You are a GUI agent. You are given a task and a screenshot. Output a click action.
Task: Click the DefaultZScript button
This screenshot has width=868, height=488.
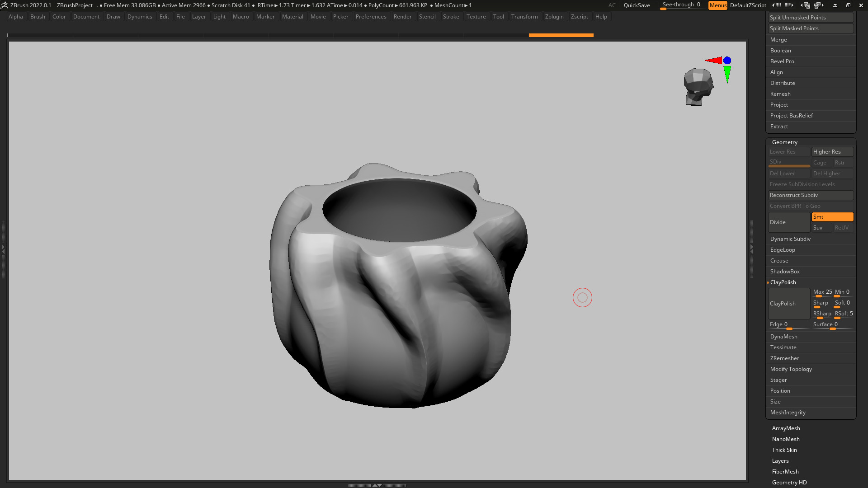click(748, 5)
